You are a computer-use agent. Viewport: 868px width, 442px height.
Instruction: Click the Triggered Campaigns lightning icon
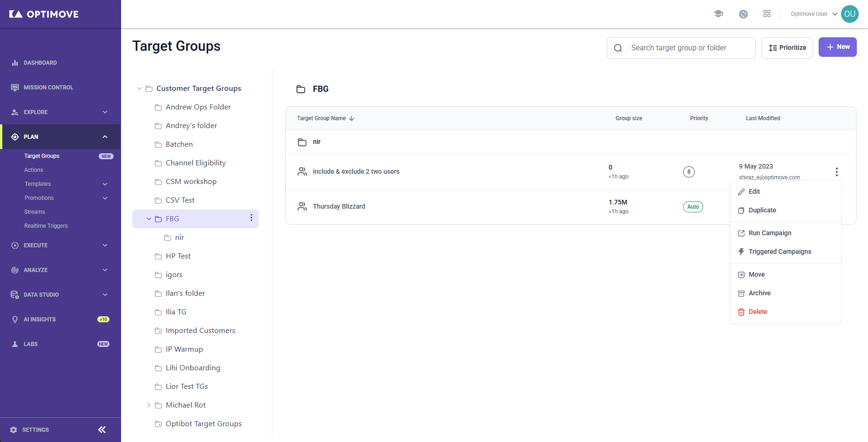pyautogui.click(x=741, y=252)
